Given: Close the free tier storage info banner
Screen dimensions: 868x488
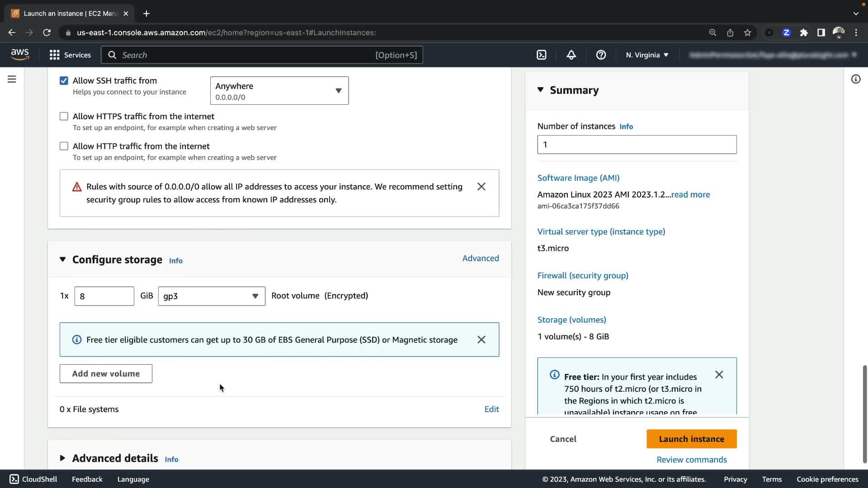Looking at the screenshot, I should [x=481, y=340].
